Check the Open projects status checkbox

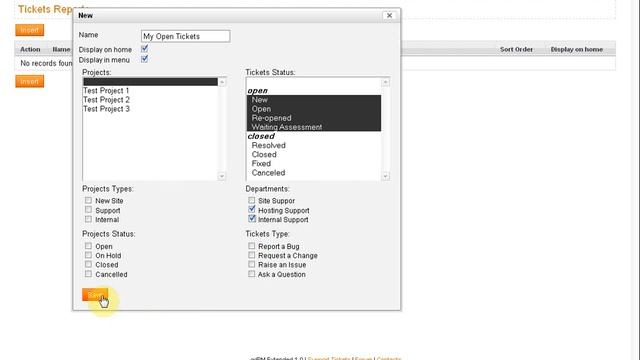[x=88, y=246]
